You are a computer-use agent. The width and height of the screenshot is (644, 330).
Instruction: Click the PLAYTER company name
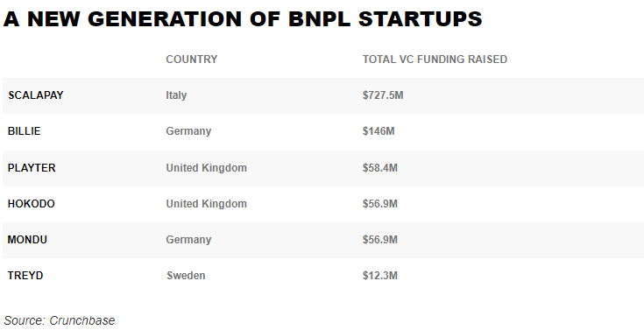point(32,168)
